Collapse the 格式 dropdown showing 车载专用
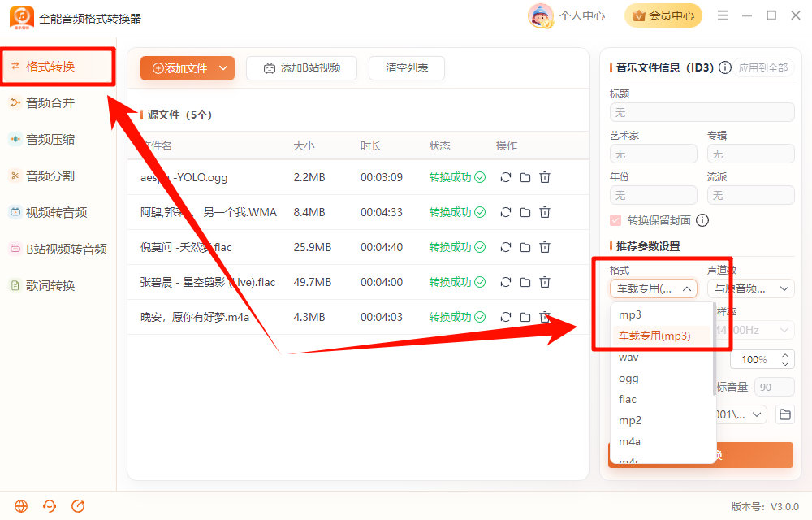This screenshot has height=520, width=812. pyautogui.click(x=654, y=288)
